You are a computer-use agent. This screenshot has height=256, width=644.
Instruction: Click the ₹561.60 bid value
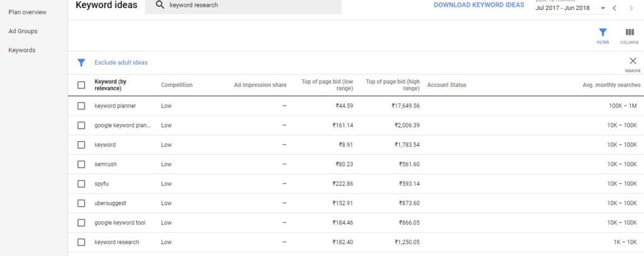coord(409,164)
